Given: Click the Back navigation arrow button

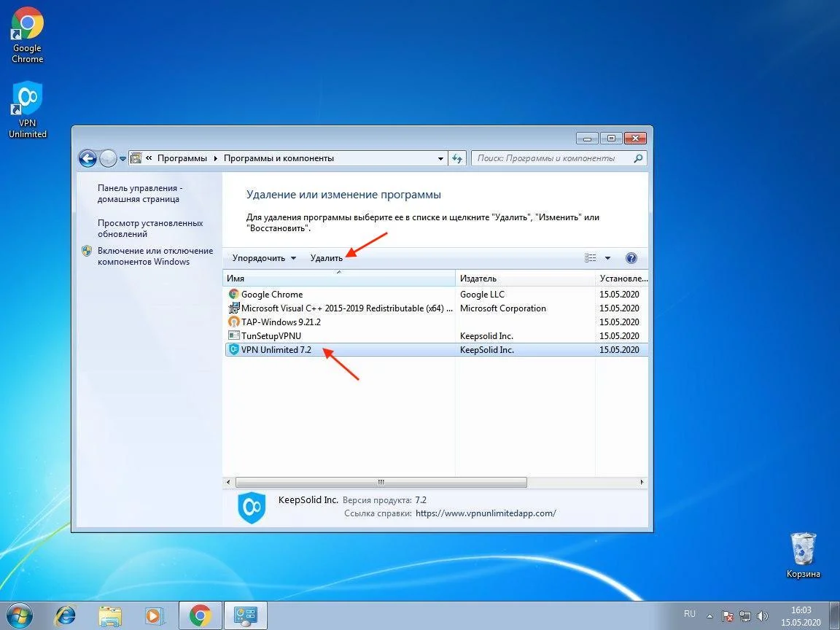Looking at the screenshot, I should point(87,158).
